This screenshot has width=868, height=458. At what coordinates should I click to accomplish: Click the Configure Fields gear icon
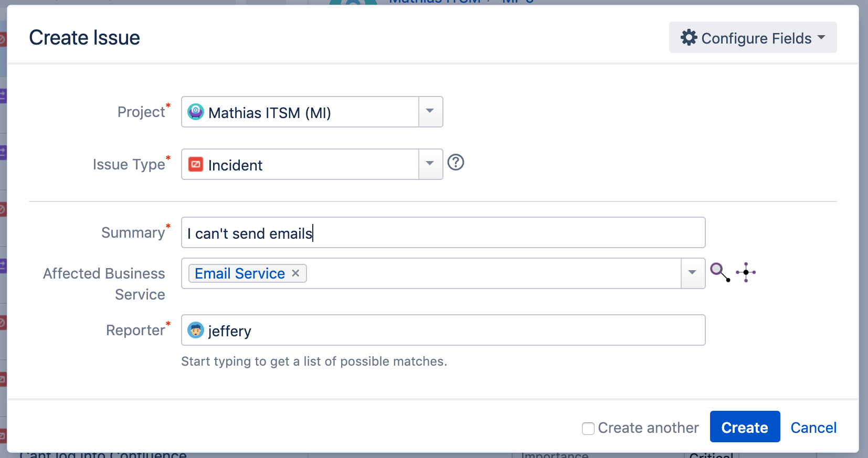coord(689,37)
